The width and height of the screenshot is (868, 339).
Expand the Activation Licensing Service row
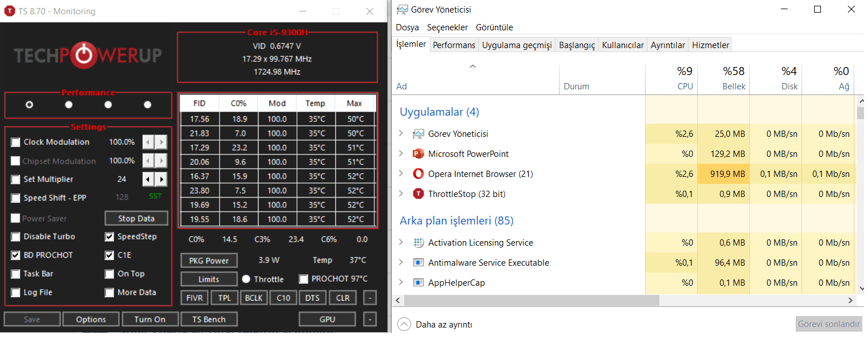401,243
